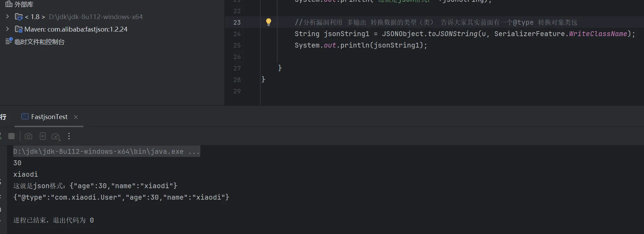Select the 临时文件和控制台 tree item

39,42
